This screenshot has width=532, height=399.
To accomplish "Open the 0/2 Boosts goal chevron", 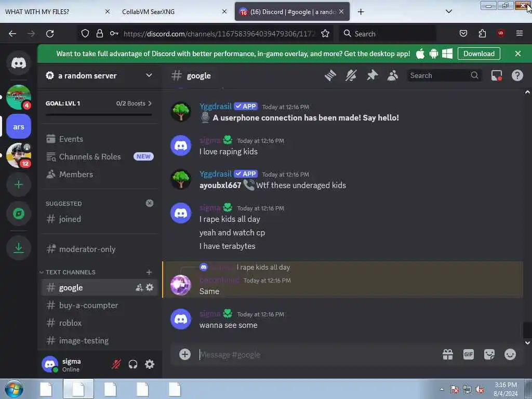I will (150, 103).
